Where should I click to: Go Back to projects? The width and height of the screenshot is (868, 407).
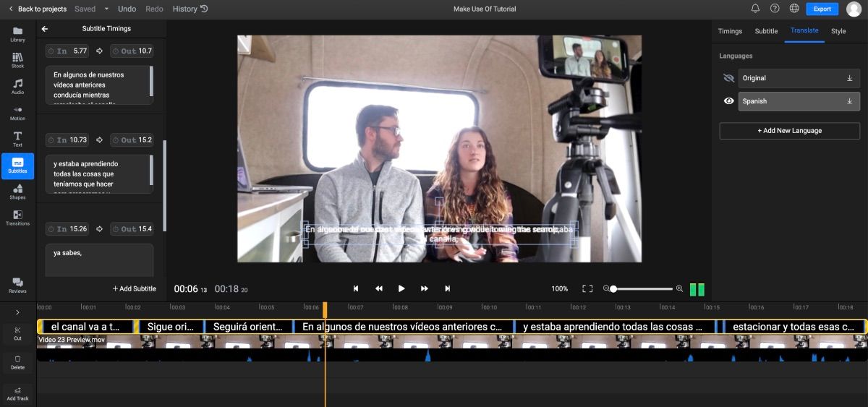[x=37, y=9]
